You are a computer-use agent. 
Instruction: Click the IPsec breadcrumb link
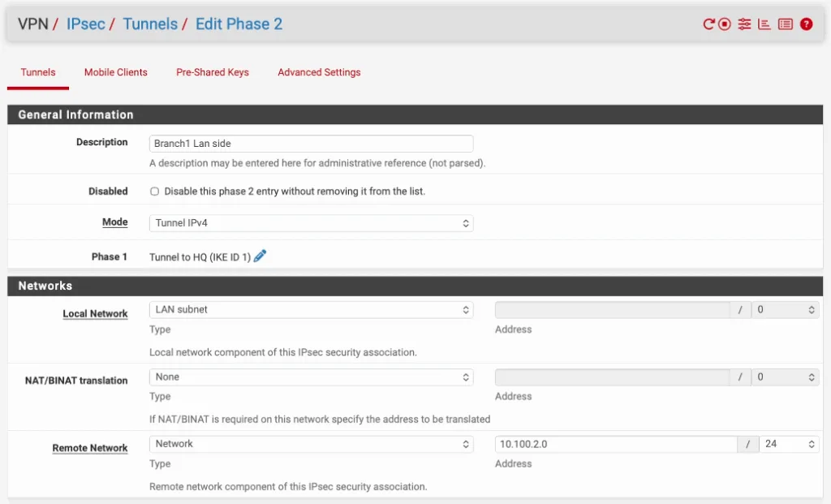[85, 24]
